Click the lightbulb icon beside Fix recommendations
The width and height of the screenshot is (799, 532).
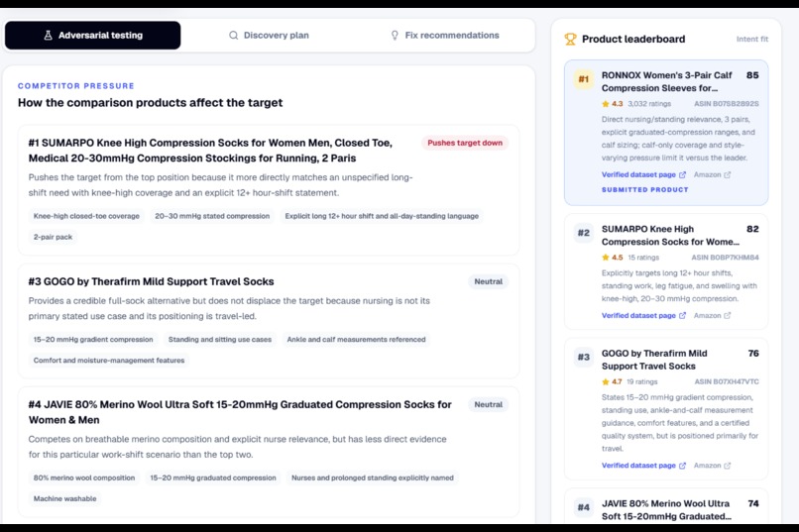coord(395,35)
